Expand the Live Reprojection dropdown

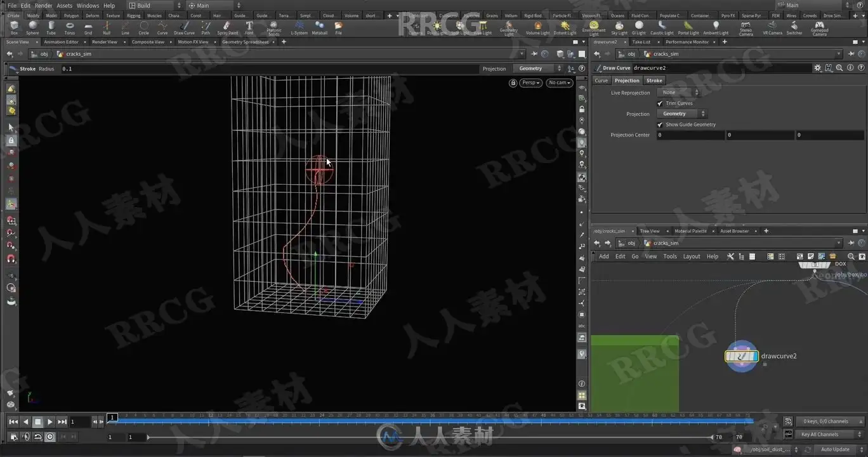click(x=678, y=93)
